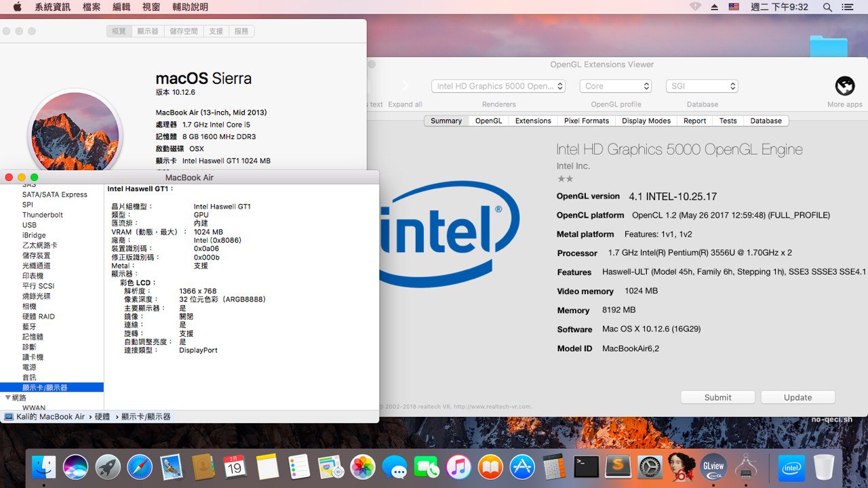Screen dimensions: 868x488
Task: Open the flag input source menu
Action: 734,7
